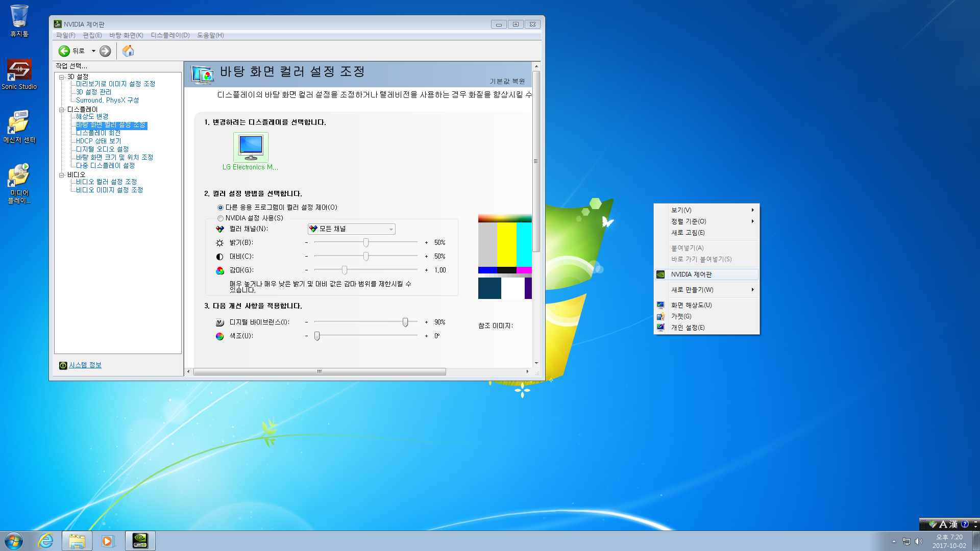Open the 미디어 플레이어 desktop shortcut
Viewport: 980px width, 551px height.
(x=19, y=183)
